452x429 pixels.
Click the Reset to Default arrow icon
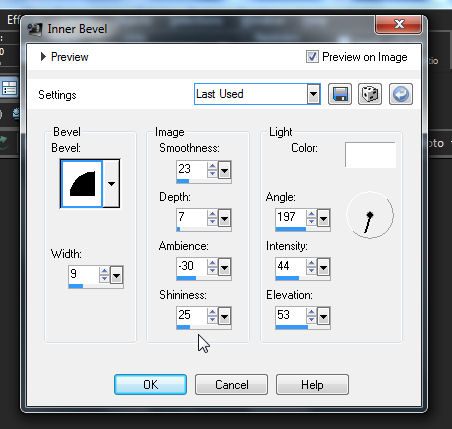click(401, 94)
